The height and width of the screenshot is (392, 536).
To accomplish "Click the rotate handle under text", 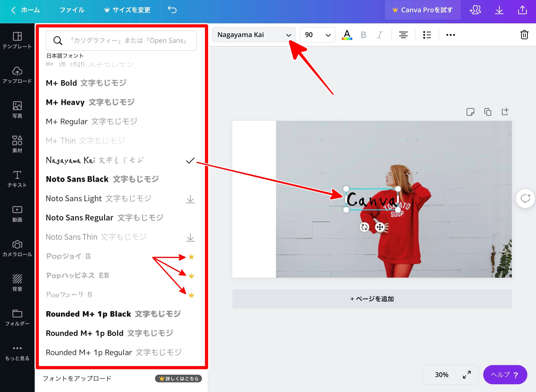I will (x=364, y=227).
